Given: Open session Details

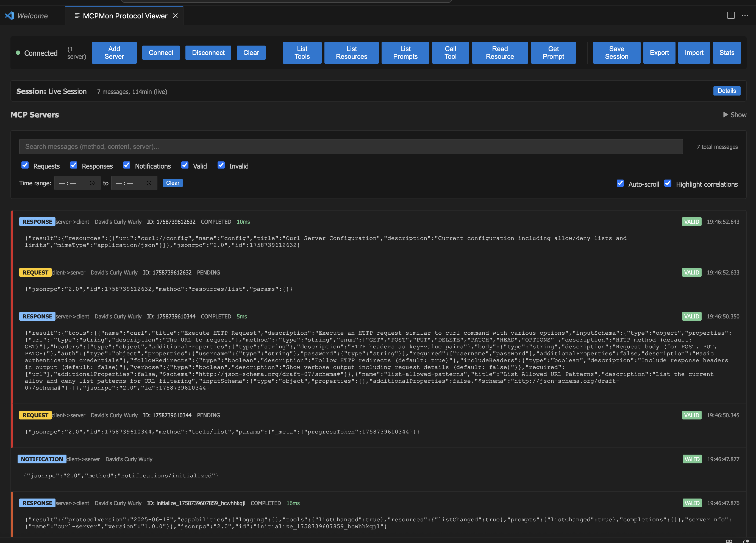Looking at the screenshot, I should click(727, 91).
